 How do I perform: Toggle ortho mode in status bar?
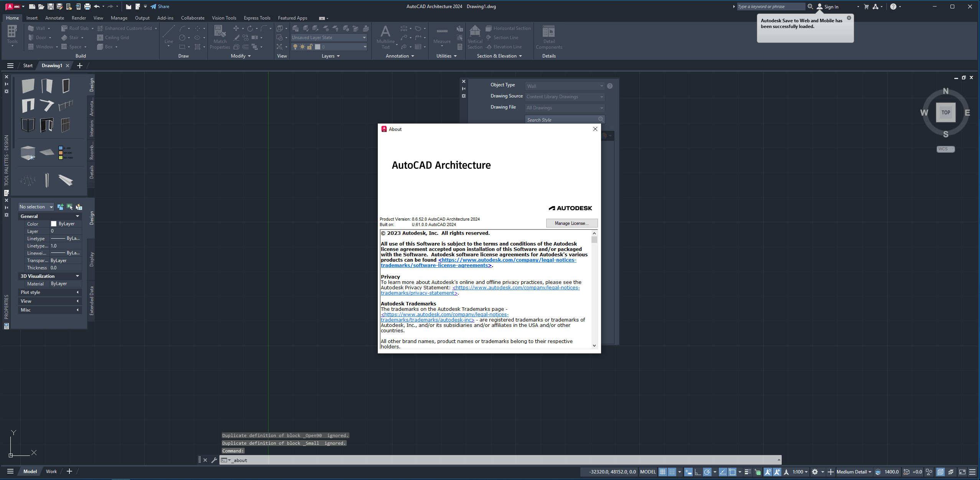point(698,472)
